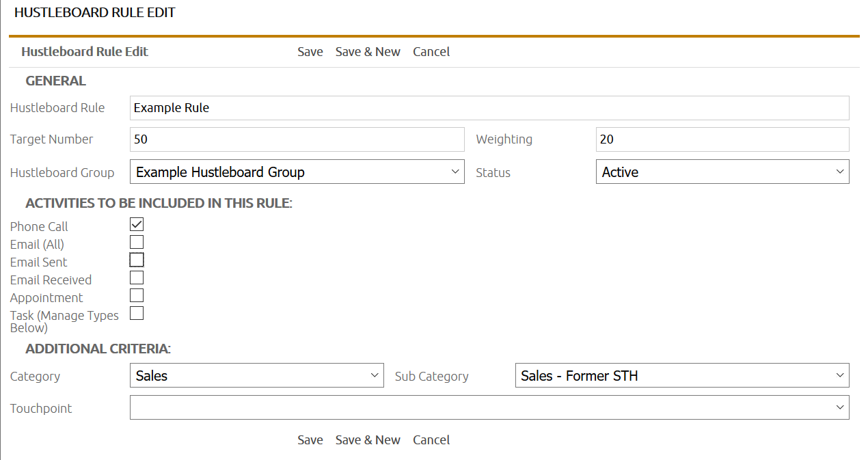Expand the Category dropdown showing Sales

pos(257,375)
